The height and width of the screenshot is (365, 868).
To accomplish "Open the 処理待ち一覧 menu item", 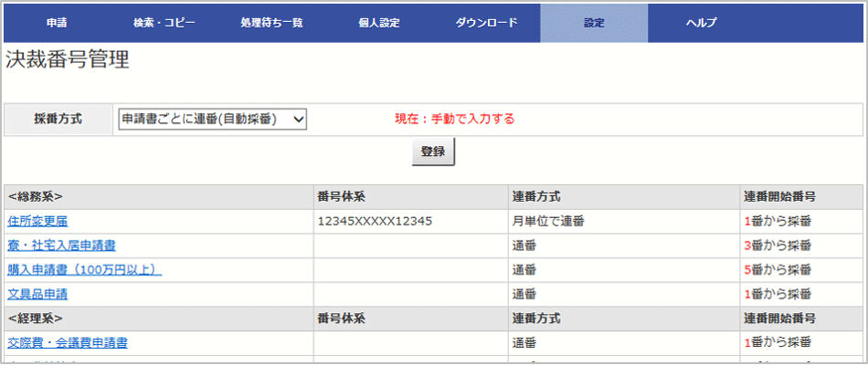I will pos(271,23).
